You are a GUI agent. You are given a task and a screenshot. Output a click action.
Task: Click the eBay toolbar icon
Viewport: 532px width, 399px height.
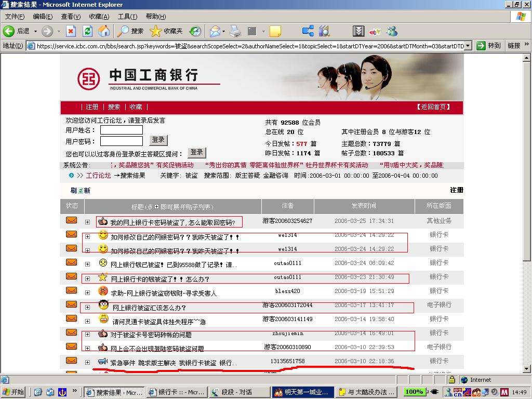click(375, 32)
